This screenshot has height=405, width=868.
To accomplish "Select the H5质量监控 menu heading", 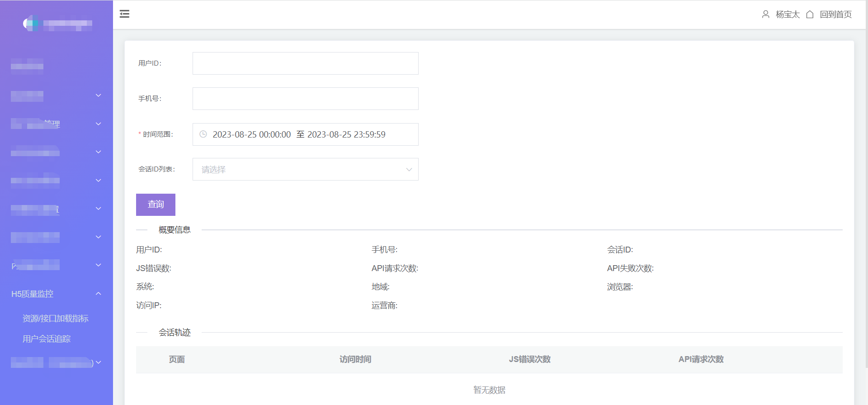I will (x=33, y=294).
